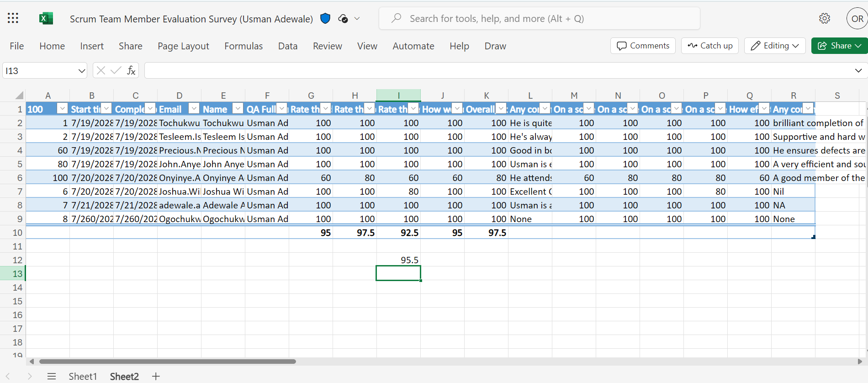Open the Editing mode dropdown
The height and width of the screenshot is (383, 868).
pos(775,46)
